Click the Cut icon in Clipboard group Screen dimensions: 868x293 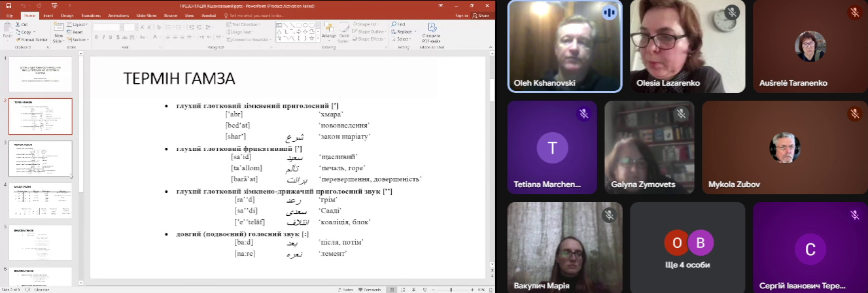[x=24, y=24]
